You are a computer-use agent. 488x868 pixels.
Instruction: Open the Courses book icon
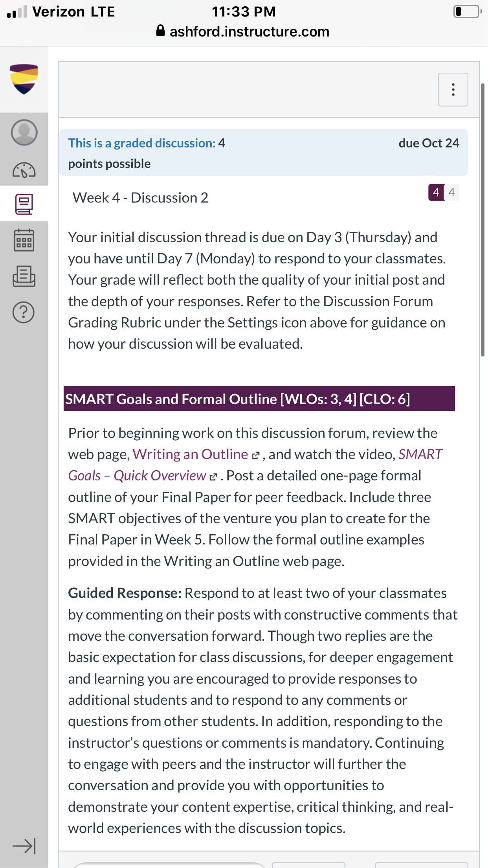click(24, 204)
